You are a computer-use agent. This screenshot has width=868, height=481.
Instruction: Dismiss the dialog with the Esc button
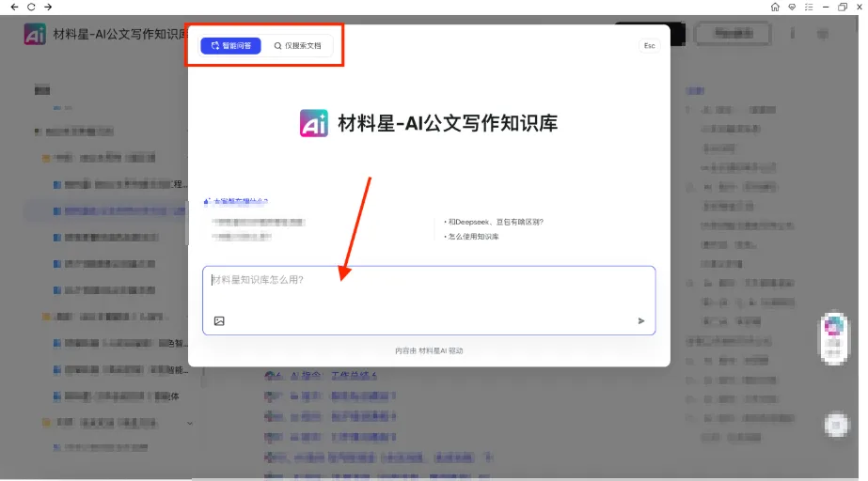click(649, 46)
